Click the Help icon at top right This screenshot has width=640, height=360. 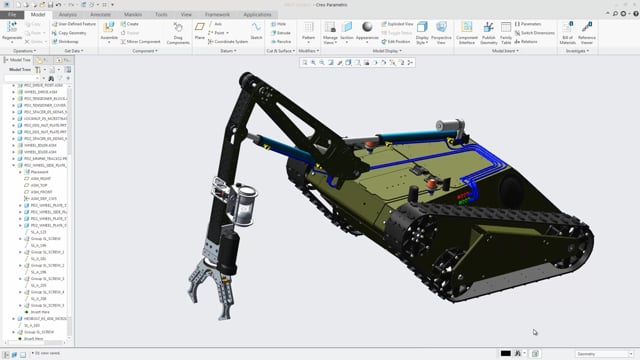click(636, 13)
